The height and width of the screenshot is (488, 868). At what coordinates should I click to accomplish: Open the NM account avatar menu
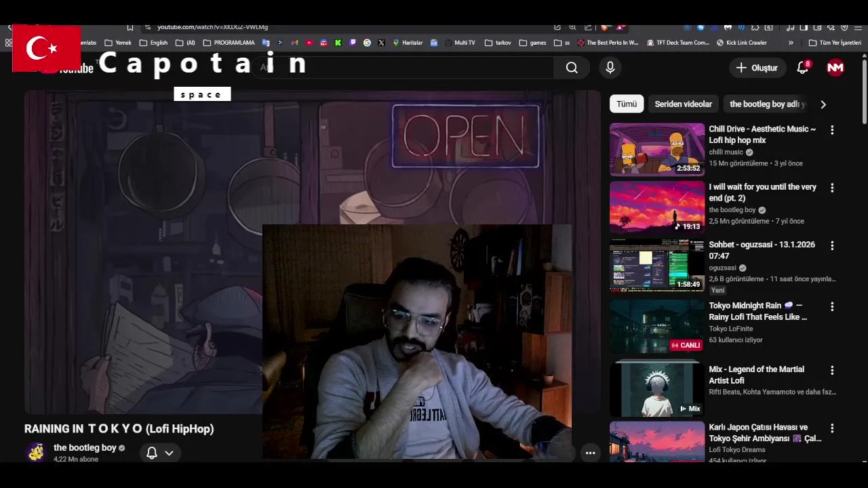tap(835, 68)
